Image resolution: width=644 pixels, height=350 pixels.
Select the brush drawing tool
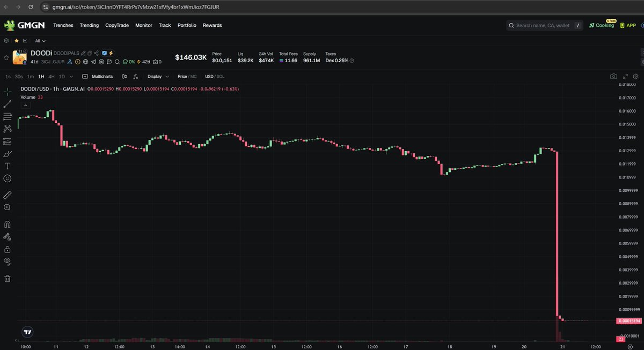tap(8, 154)
